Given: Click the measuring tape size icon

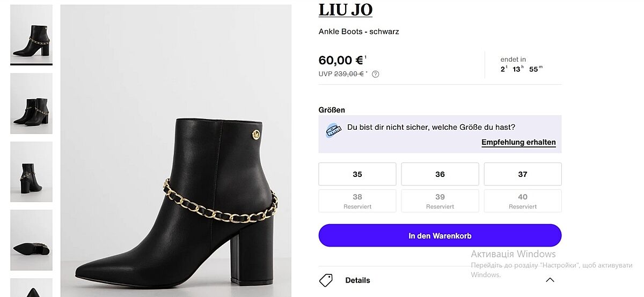Looking at the screenshot, I should pos(334,130).
